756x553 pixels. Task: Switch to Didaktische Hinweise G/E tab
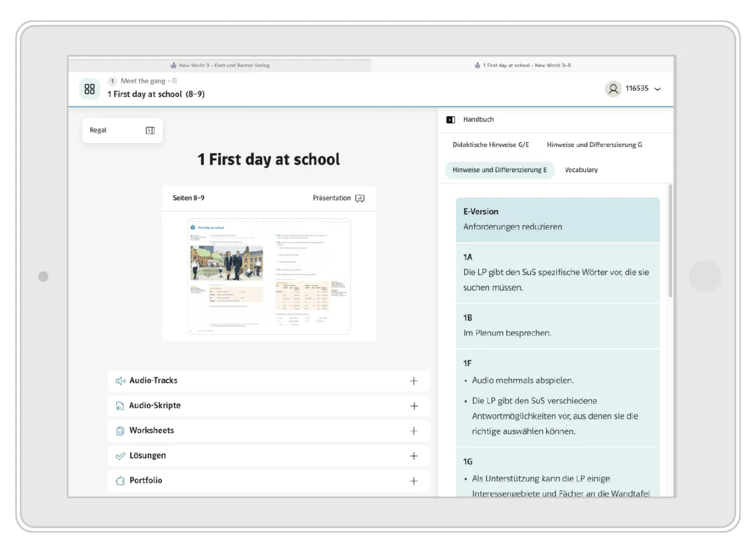pyautogui.click(x=491, y=145)
